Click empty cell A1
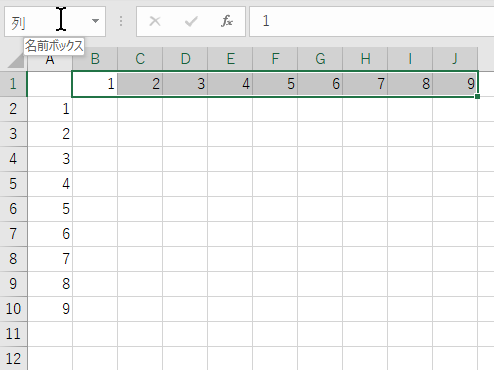 pyautogui.click(x=50, y=84)
